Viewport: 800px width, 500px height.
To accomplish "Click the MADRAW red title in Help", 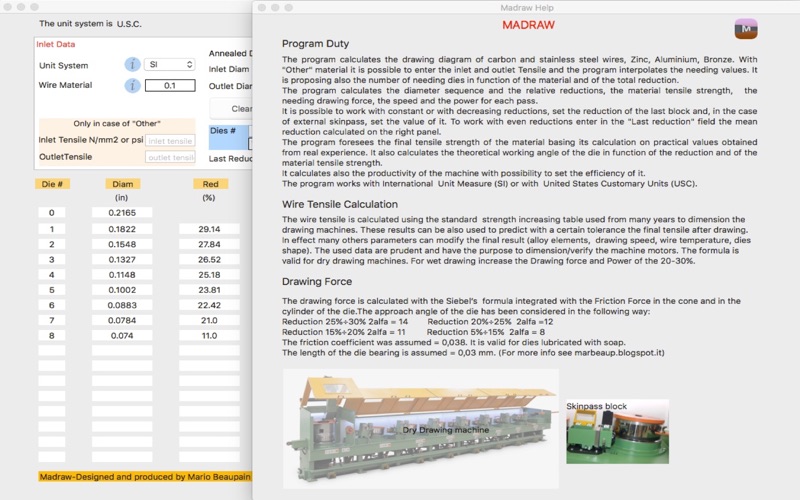I will point(528,25).
